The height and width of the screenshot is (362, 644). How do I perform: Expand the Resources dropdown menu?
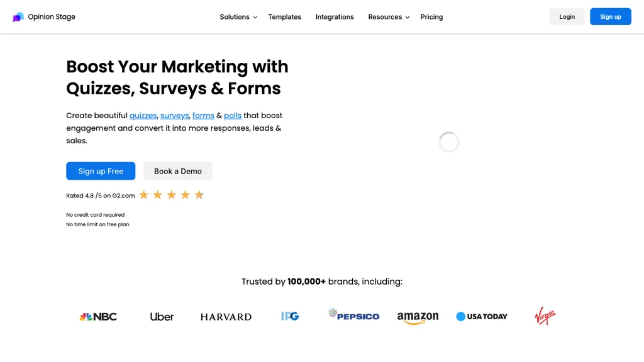(389, 17)
